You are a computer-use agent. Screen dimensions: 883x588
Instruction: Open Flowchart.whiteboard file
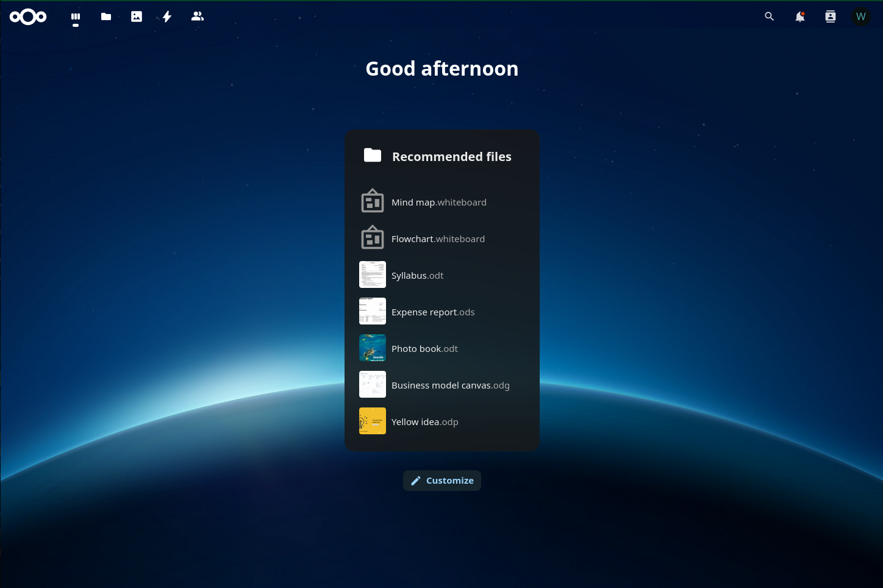pyautogui.click(x=438, y=239)
